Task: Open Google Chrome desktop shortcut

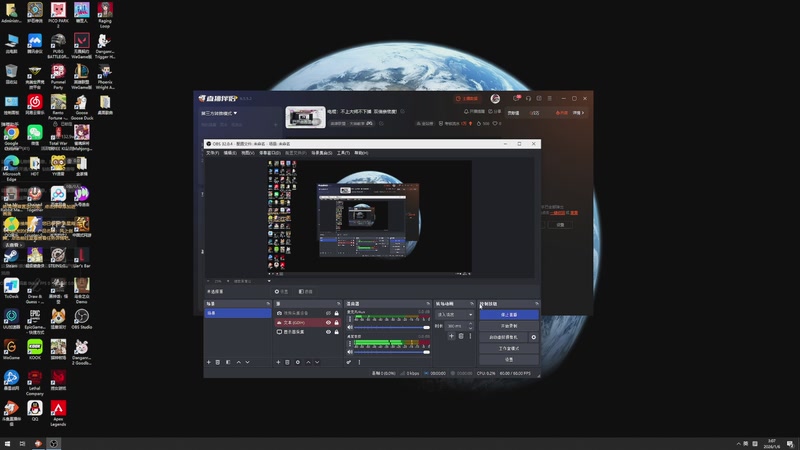Action: click(x=11, y=136)
